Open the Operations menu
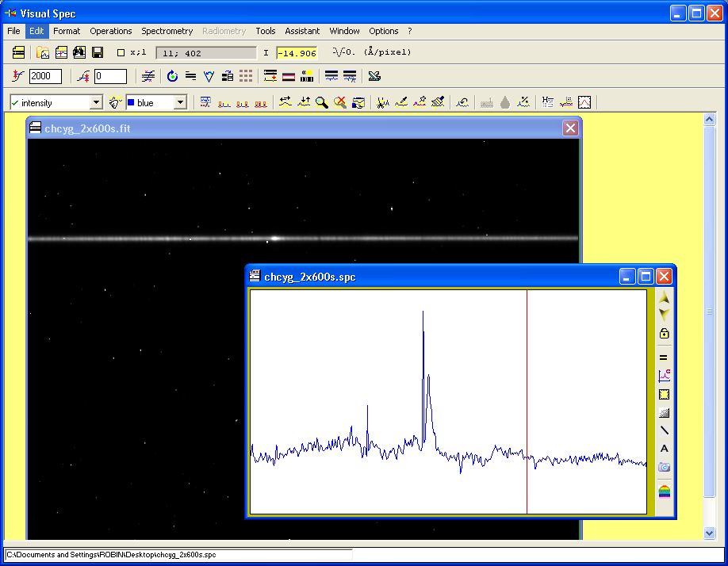Image resolution: width=728 pixels, height=566 pixels. point(110,31)
